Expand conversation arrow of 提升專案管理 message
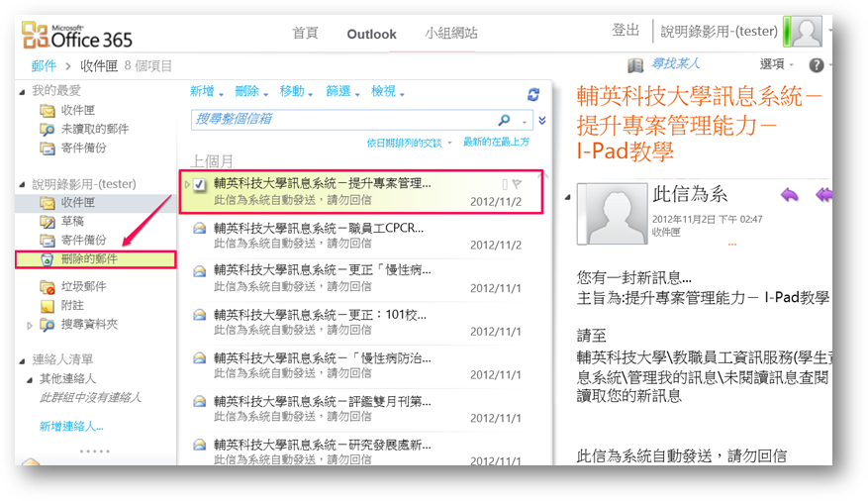Viewport: 868px width, 501px height. pyautogui.click(x=188, y=184)
